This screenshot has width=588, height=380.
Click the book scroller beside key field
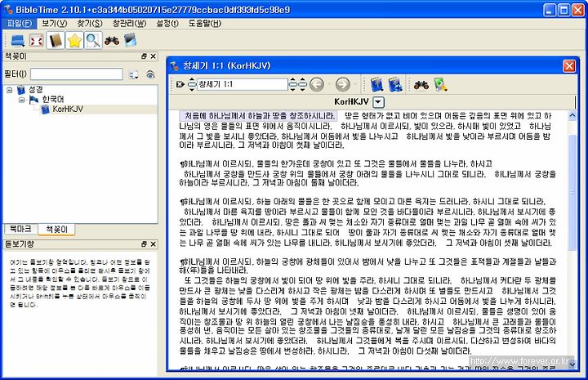click(x=192, y=84)
